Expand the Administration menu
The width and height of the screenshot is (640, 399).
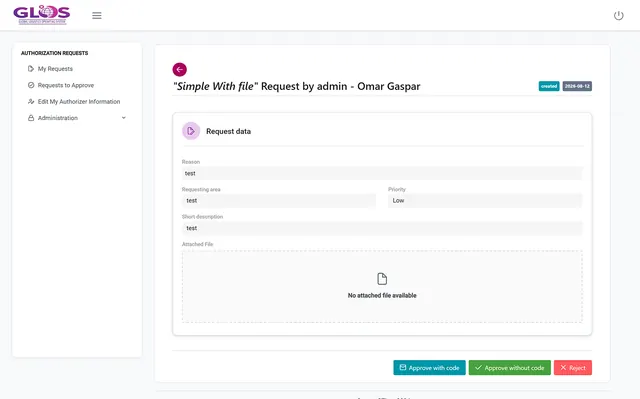(77, 118)
